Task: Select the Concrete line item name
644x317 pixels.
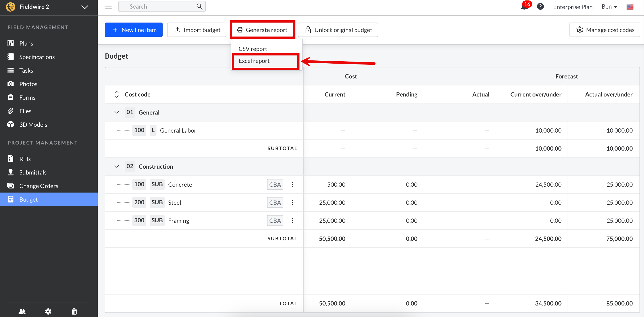Action: tap(180, 185)
